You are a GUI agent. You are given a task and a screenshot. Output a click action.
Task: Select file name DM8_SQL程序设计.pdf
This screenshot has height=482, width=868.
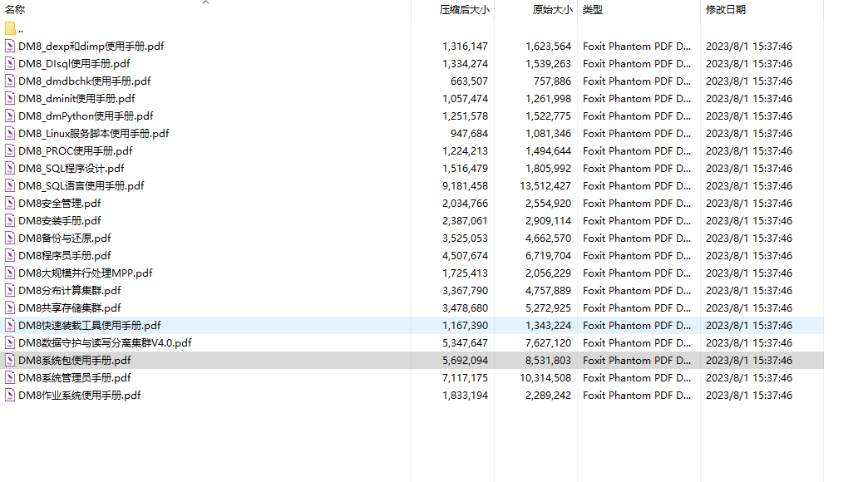click(72, 168)
